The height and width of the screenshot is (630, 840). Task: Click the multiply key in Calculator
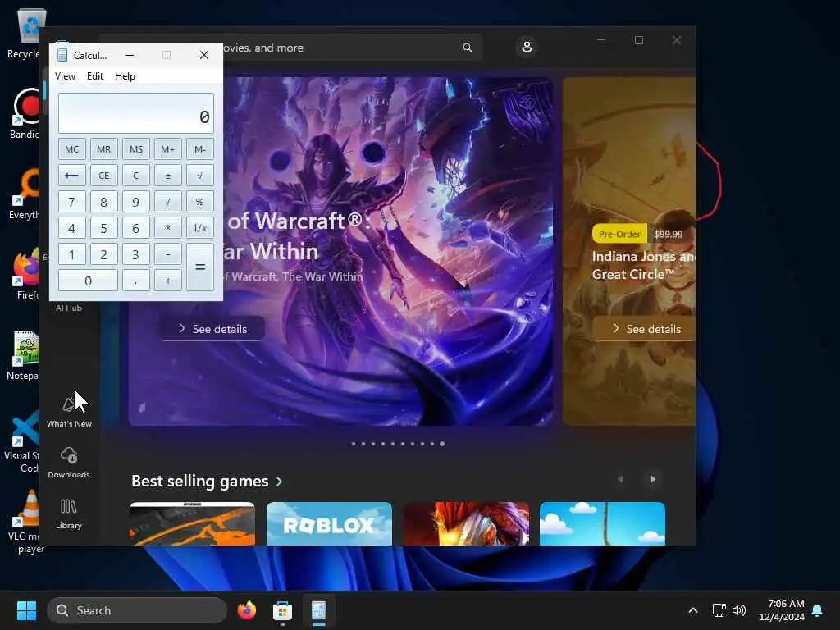tap(167, 228)
